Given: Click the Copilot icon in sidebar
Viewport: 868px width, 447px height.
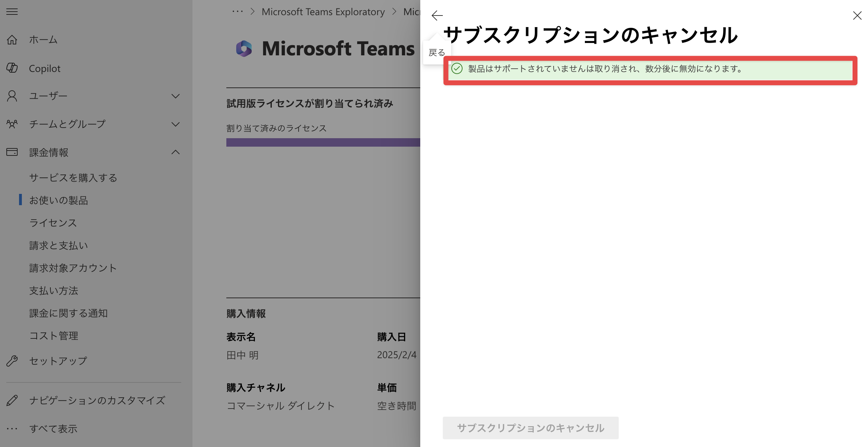Looking at the screenshot, I should (12, 68).
